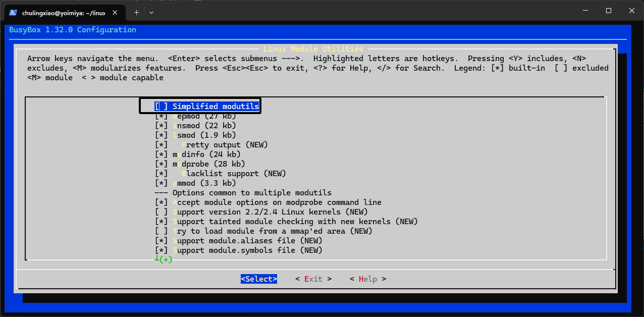Image resolution: width=644 pixels, height=317 pixels.
Task: Toggle Support module.symbols file option
Action: point(239,250)
